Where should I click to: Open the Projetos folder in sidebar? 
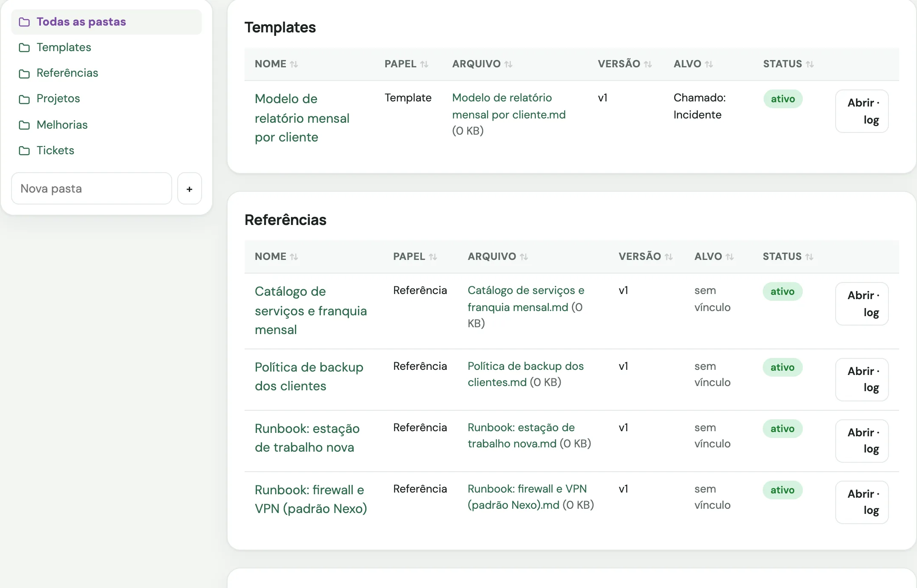point(58,98)
